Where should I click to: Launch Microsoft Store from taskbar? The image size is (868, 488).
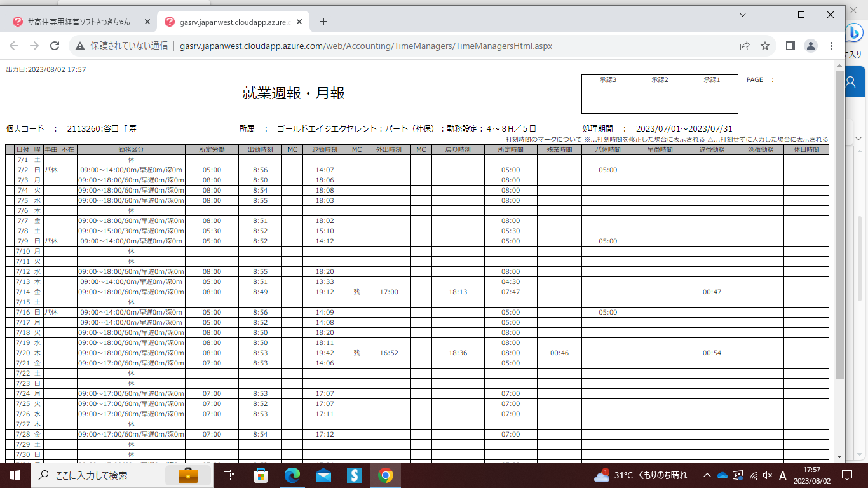tap(261, 475)
